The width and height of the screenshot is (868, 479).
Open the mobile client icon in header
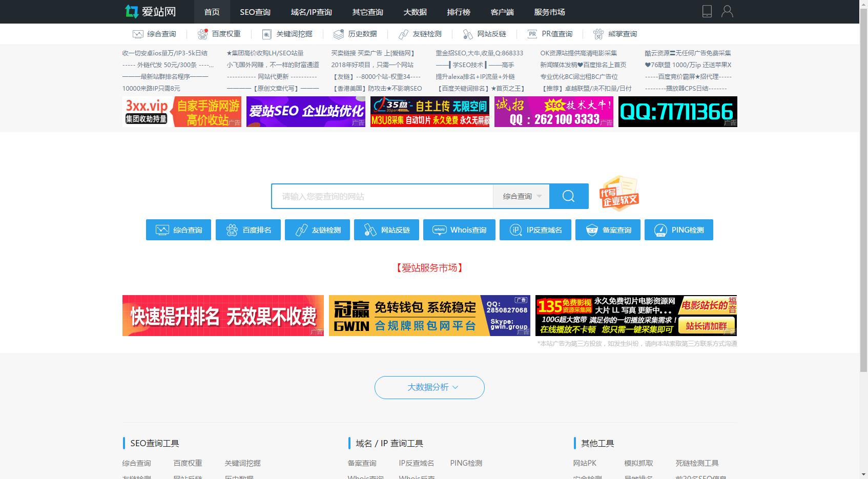707,11
